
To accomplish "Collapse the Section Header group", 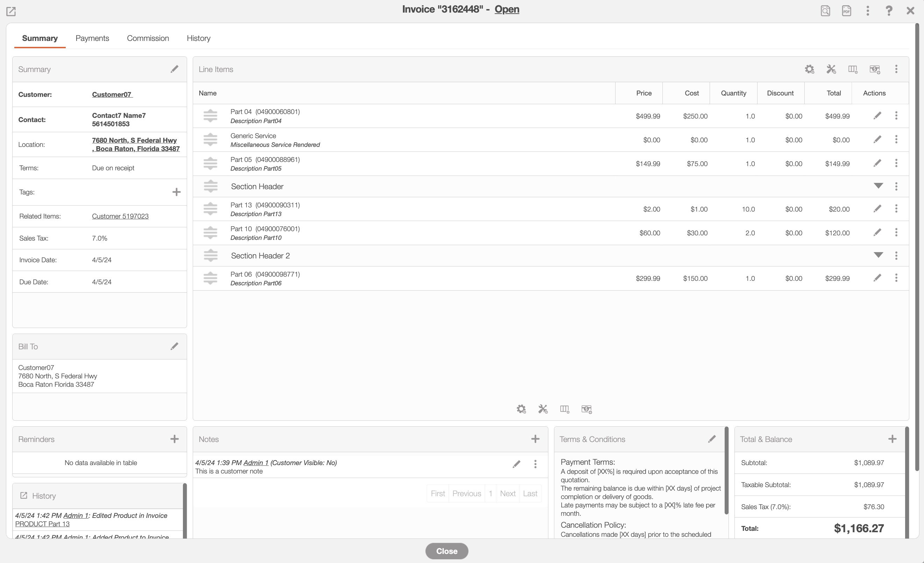I will pos(878,186).
